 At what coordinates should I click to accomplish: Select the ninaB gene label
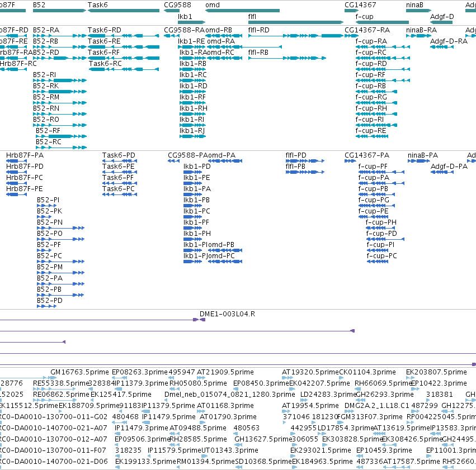(414, 5)
